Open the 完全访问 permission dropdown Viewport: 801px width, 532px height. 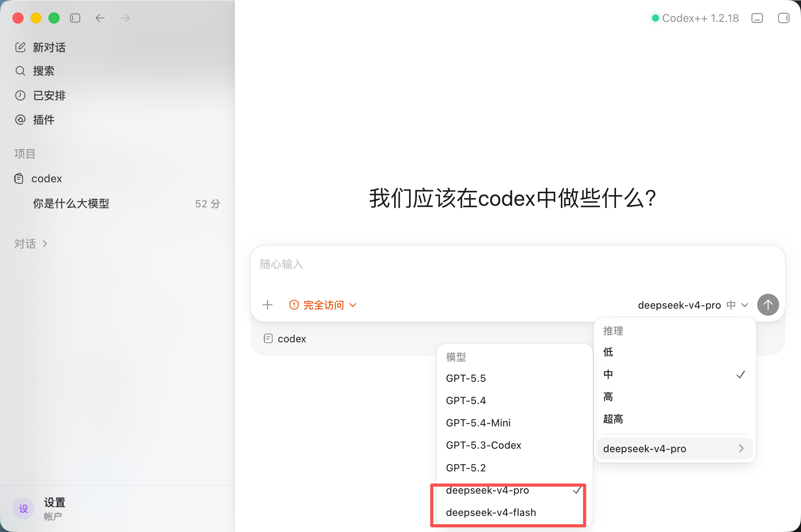click(323, 305)
